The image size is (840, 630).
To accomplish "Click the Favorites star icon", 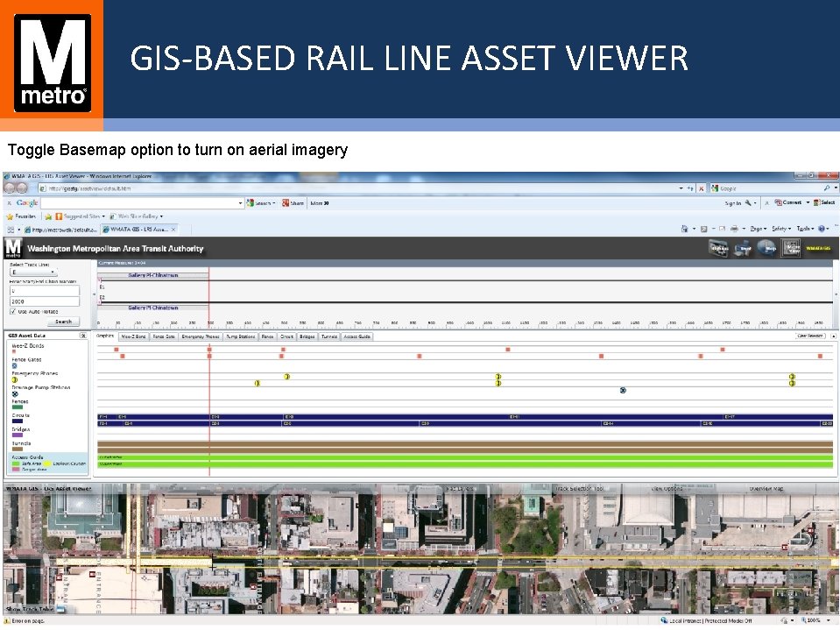I will [10, 216].
